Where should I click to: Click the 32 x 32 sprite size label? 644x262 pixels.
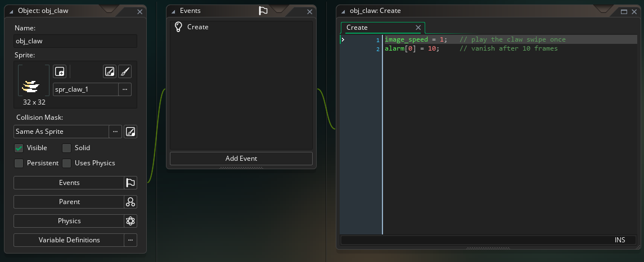click(34, 102)
